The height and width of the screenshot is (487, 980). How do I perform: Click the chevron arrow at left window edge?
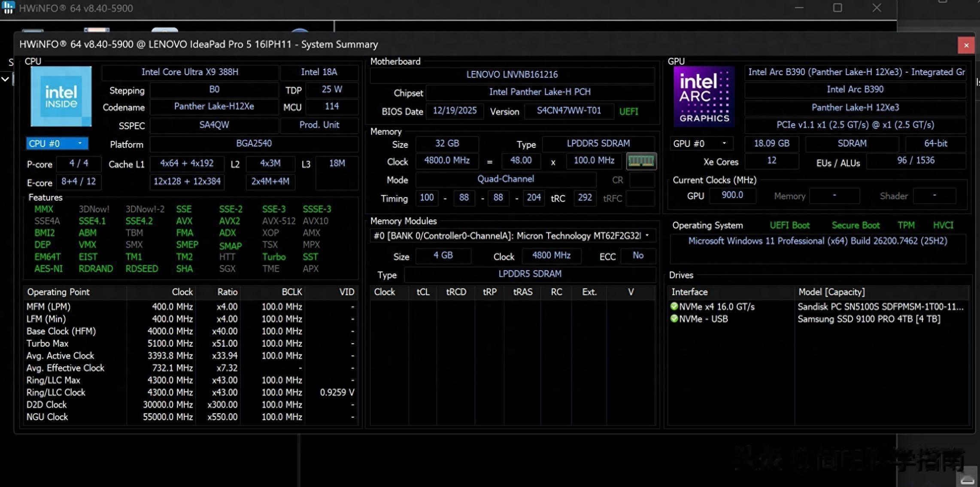(x=5, y=79)
